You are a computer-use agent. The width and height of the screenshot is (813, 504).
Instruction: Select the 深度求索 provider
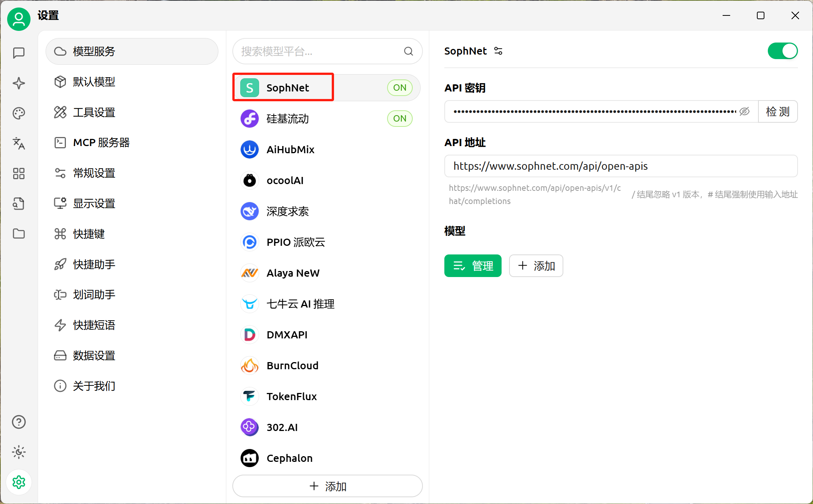(x=326, y=211)
